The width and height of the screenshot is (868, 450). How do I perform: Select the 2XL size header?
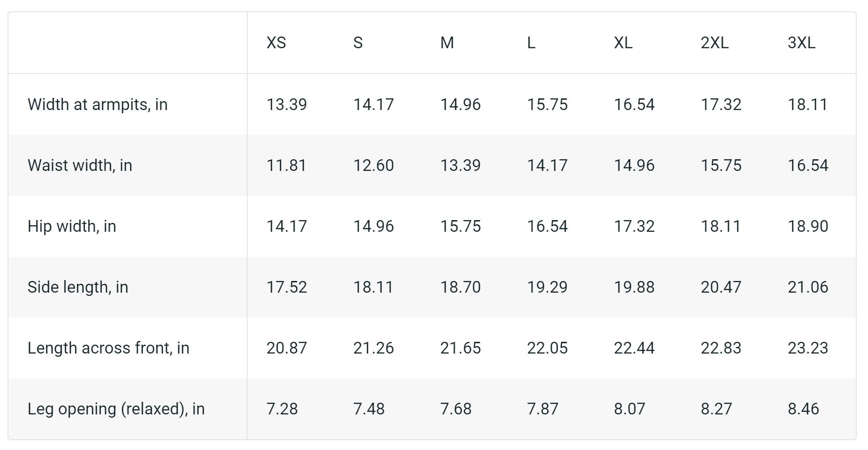(x=714, y=43)
